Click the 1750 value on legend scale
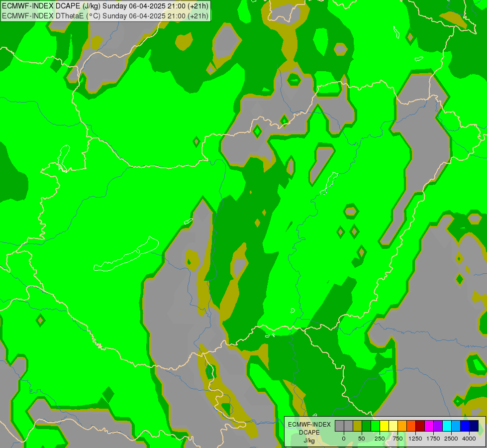The image size is (487, 448). (433, 439)
